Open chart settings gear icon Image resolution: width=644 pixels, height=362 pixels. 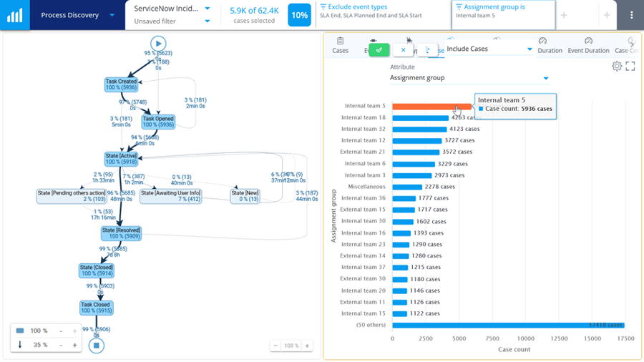point(617,66)
